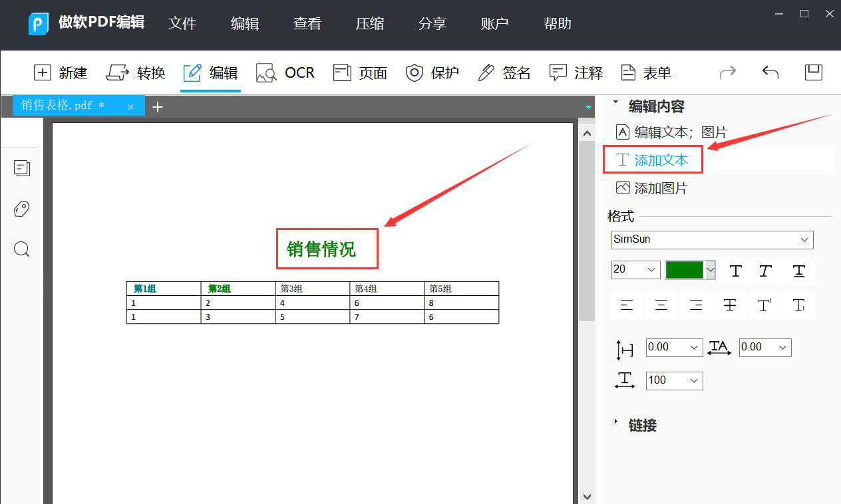841x504 pixels.
Task: Align text center
Action: click(x=661, y=305)
